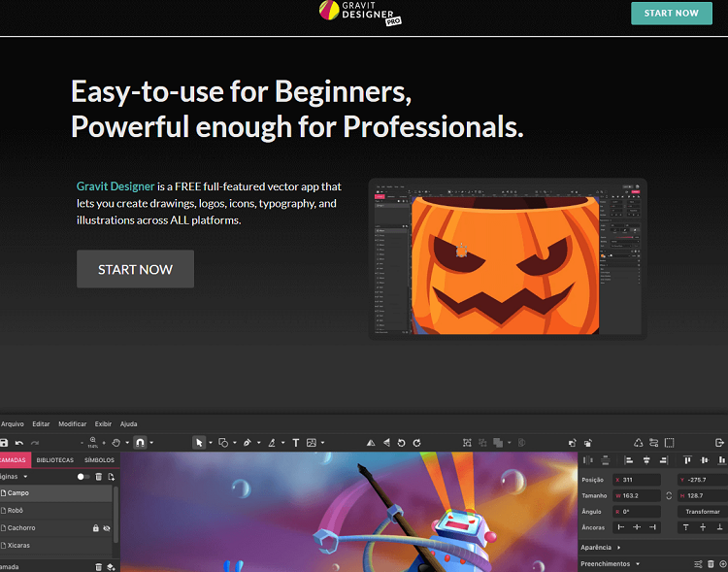Image resolution: width=728 pixels, height=572 pixels.
Task: Select the pointer selection tool
Action: pos(199,443)
